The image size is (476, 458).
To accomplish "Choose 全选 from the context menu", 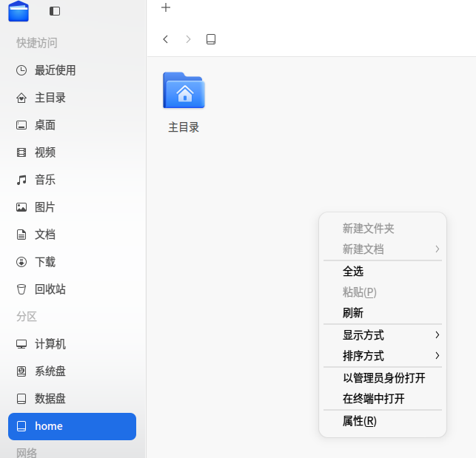I will click(x=383, y=272).
